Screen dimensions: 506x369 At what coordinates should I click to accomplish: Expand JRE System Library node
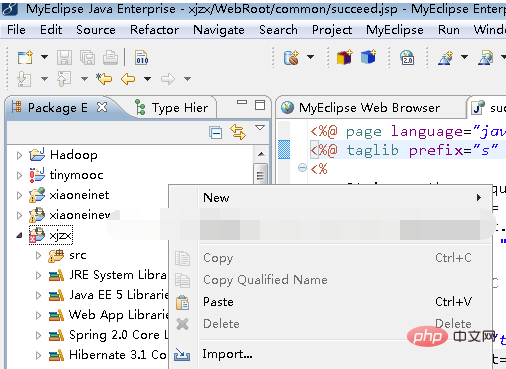pos(39,275)
